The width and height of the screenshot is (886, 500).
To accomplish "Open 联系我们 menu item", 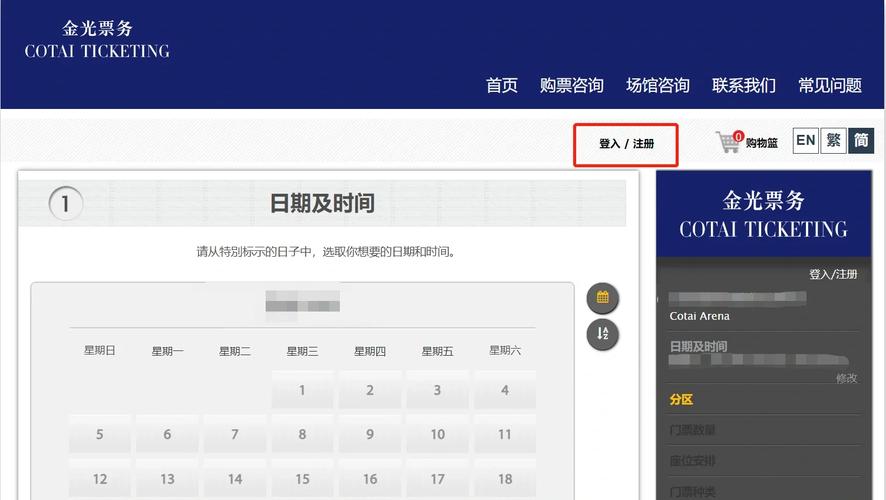I will pyautogui.click(x=744, y=85).
